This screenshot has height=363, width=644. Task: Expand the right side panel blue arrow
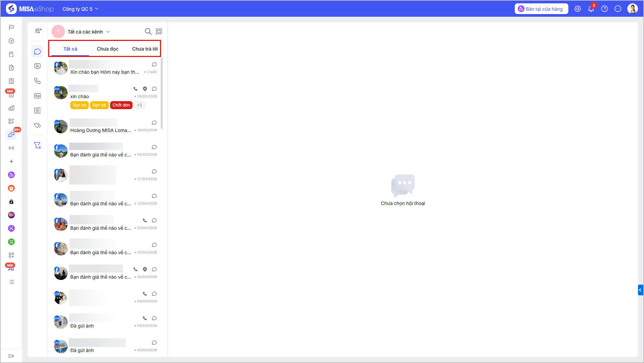click(640, 290)
